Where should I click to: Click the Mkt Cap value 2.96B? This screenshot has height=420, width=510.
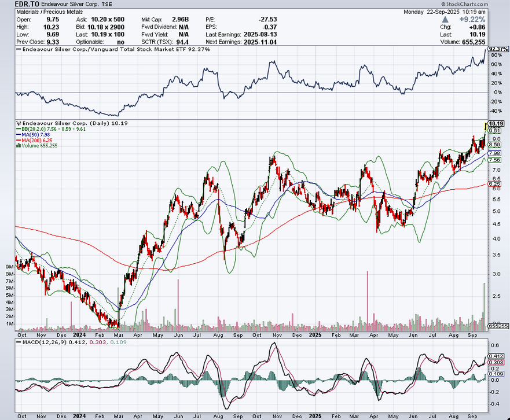pos(180,20)
